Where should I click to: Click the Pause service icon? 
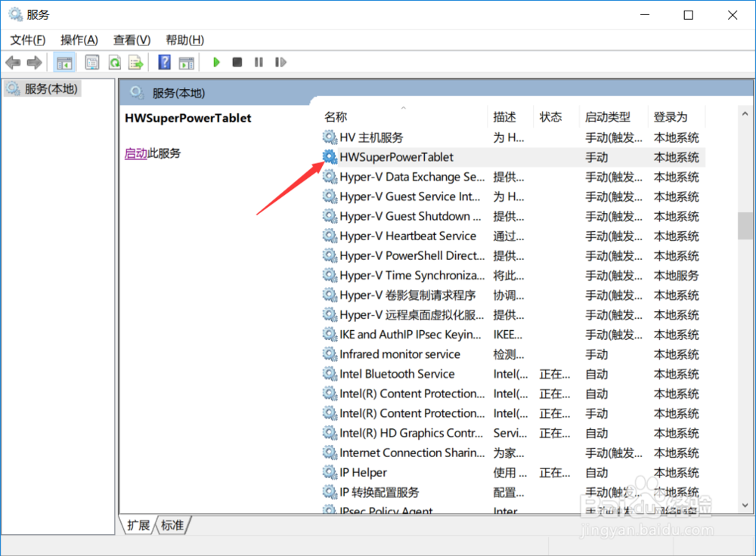259,62
